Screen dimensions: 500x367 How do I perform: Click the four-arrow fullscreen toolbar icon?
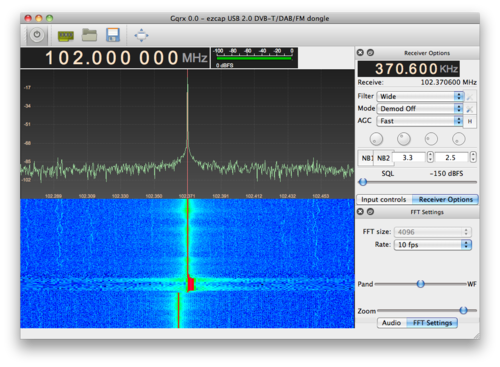(141, 35)
